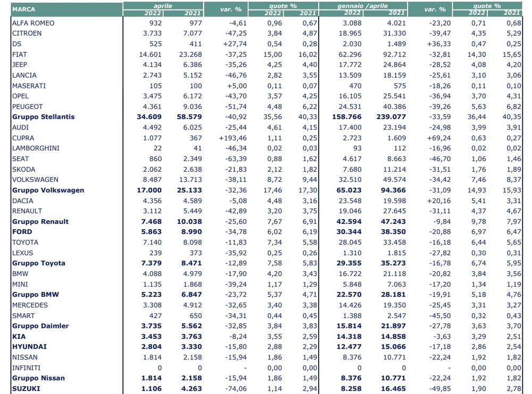Viewport: 532px width, 394px height.
Task: Click Gruppo Volkswagen value '25.133'
Action: click(189, 190)
